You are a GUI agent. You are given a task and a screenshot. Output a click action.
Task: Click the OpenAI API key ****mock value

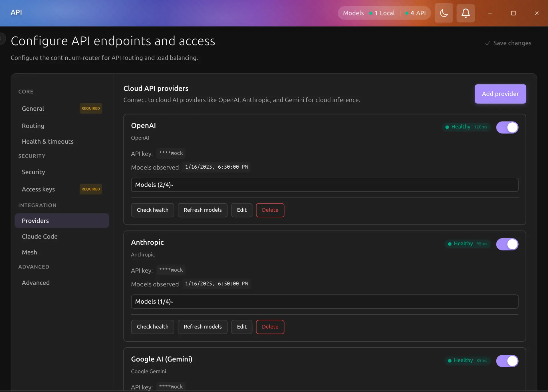coord(171,153)
